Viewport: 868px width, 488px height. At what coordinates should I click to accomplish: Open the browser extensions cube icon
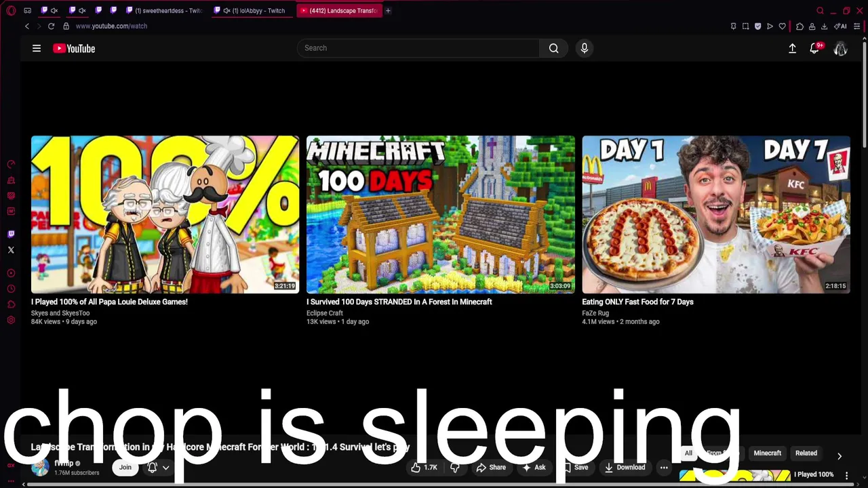800,26
